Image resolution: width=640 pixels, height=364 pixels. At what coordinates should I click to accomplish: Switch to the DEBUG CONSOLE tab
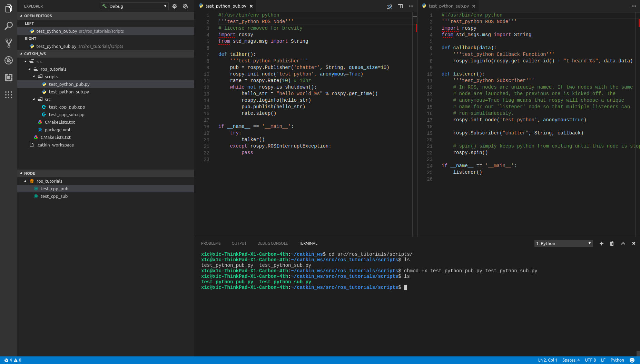pos(272,243)
